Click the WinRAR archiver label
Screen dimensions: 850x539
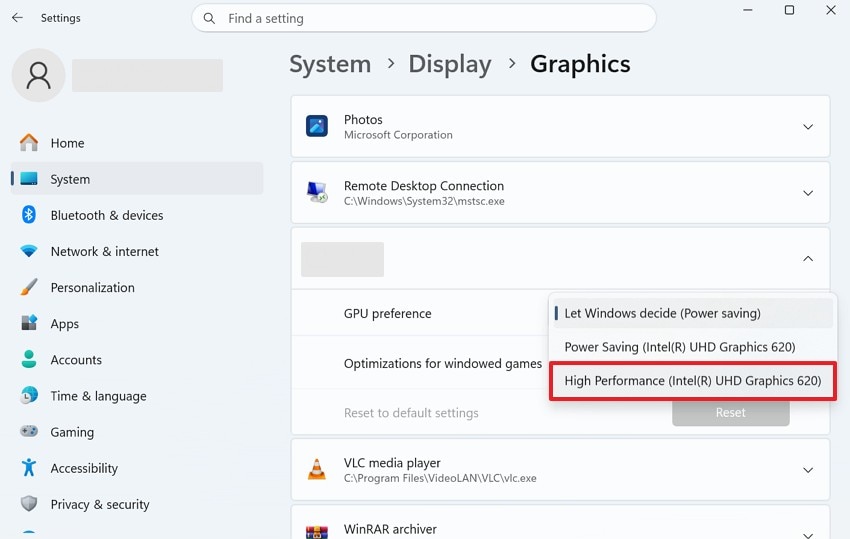390,529
